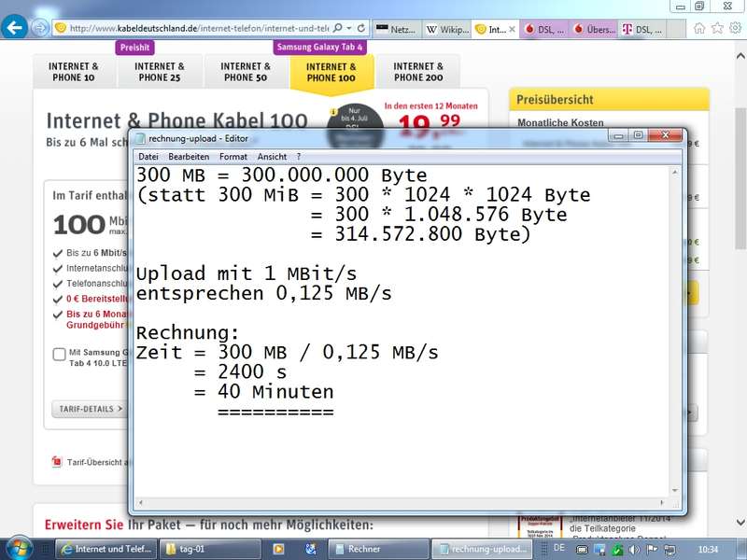The width and height of the screenshot is (747, 560).
Task: Click the line '300 MB = 300.000.000 Byte'
Action: [x=282, y=175]
